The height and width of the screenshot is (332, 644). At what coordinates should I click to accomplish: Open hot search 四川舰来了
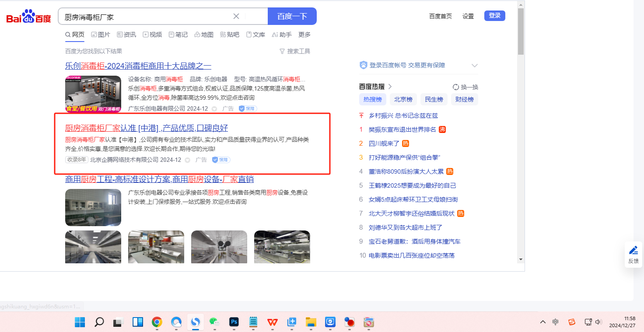point(384,143)
